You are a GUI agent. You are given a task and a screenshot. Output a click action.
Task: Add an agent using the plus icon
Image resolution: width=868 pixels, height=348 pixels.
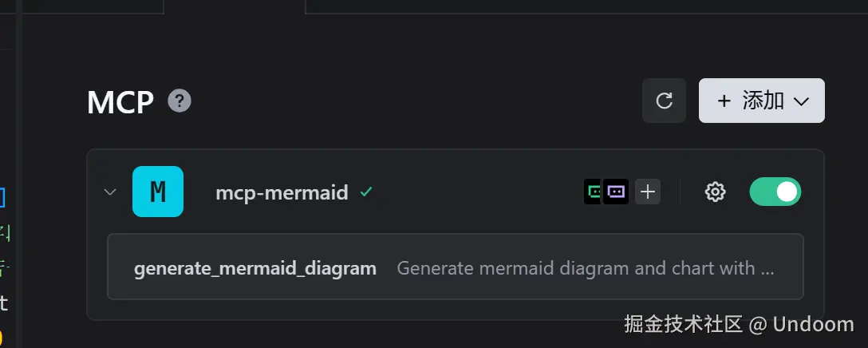[648, 192]
